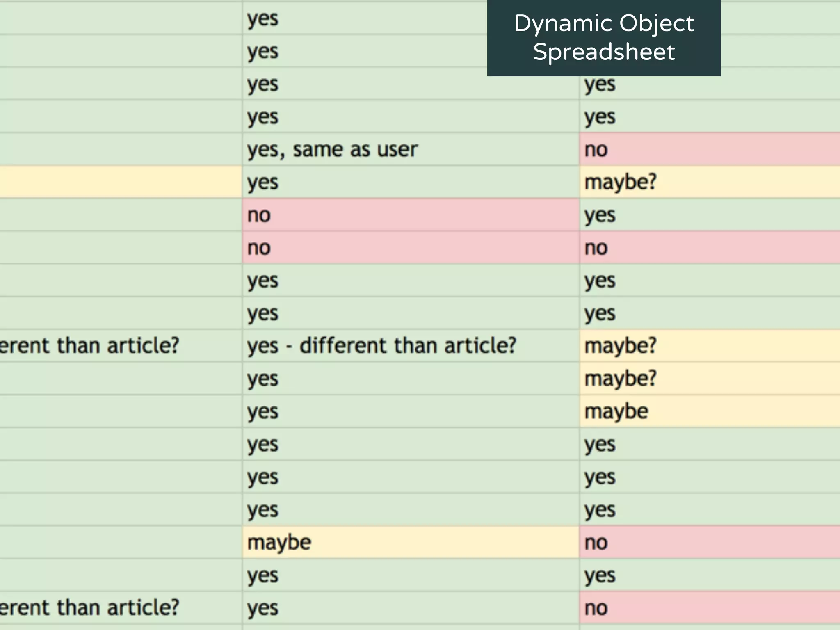Click the pink "no" with green "yes" on its right

(411, 215)
